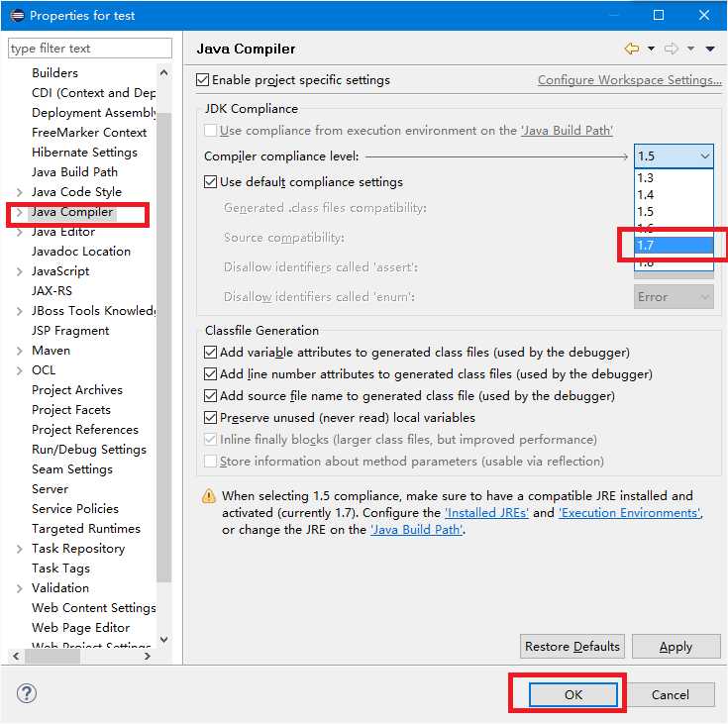This screenshot has height=724, width=728.
Task: Click the type filter text field
Action: 90,49
